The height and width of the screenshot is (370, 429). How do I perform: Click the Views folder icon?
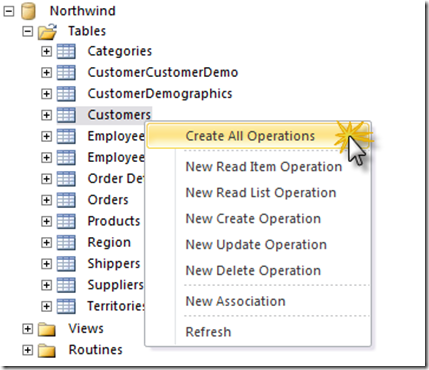(x=47, y=329)
